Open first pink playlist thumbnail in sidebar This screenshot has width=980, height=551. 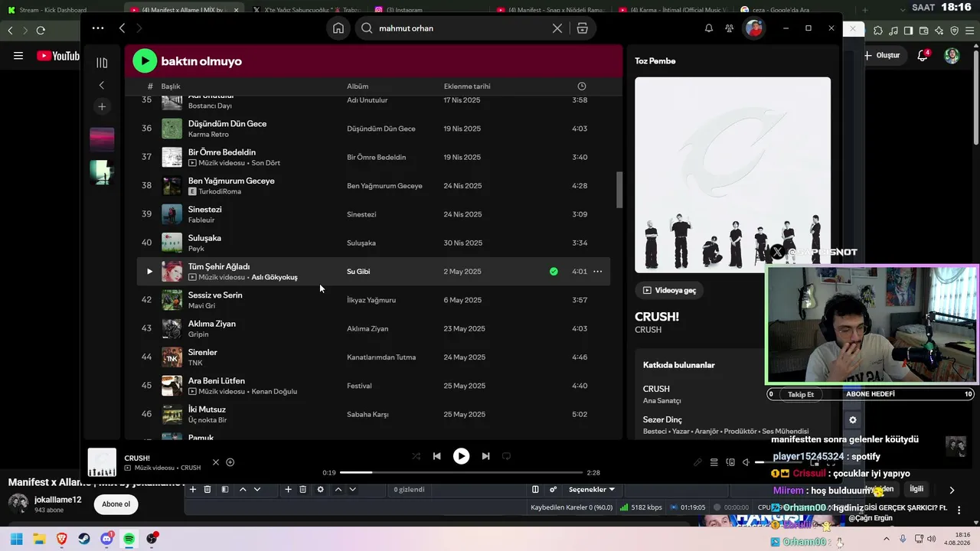point(102,139)
